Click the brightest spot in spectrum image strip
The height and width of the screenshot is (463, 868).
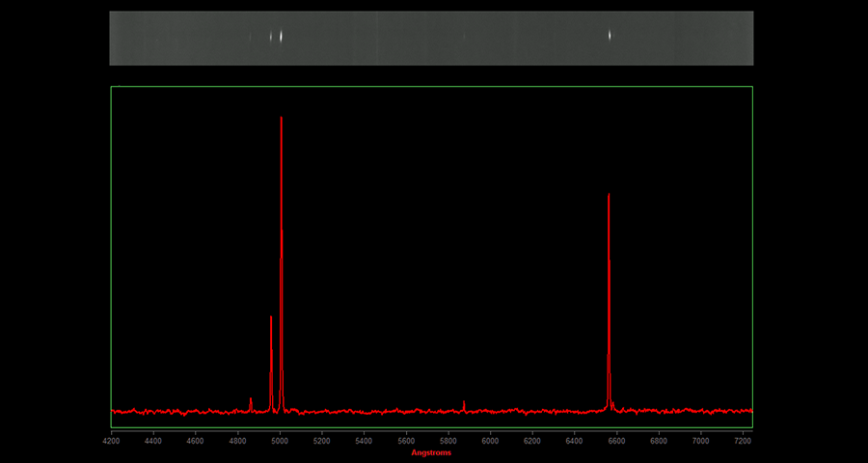pos(281,37)
